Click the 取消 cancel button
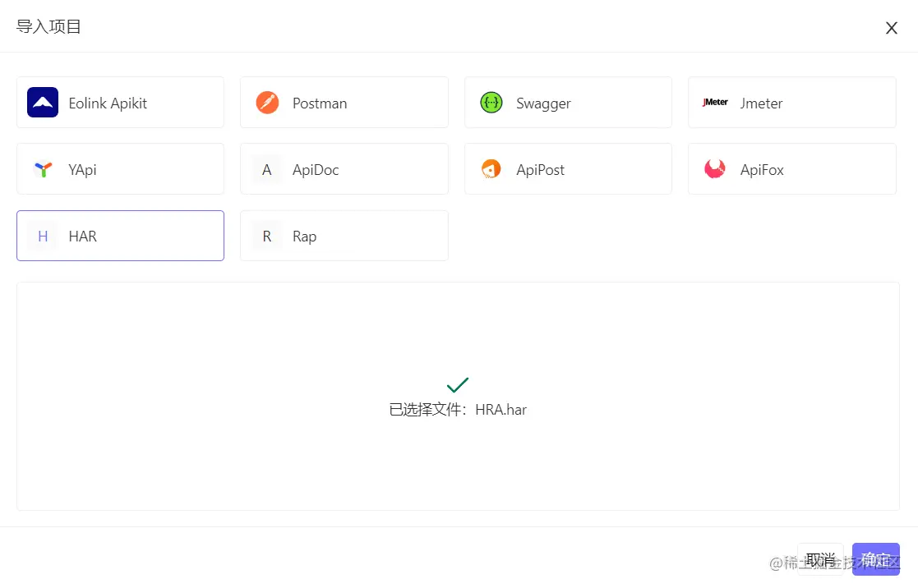Viewport: 918px width, 588px height. pos(820,559)
